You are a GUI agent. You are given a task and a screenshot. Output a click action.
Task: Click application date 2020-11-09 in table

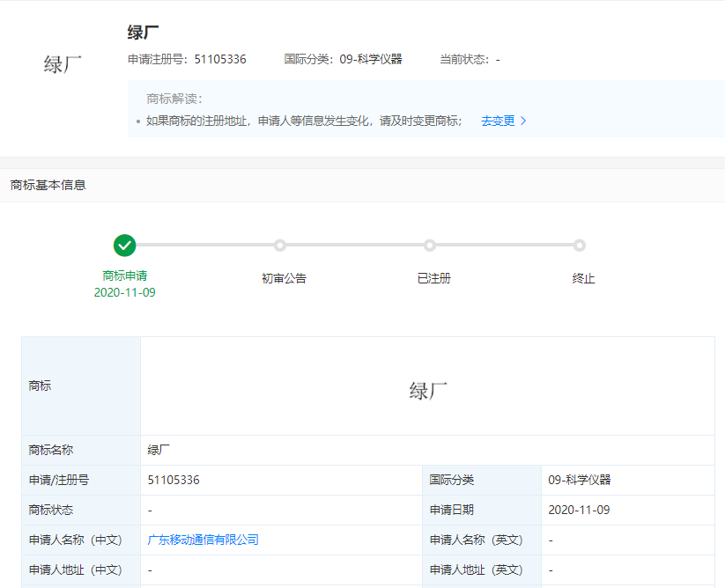tap(579, 510)
